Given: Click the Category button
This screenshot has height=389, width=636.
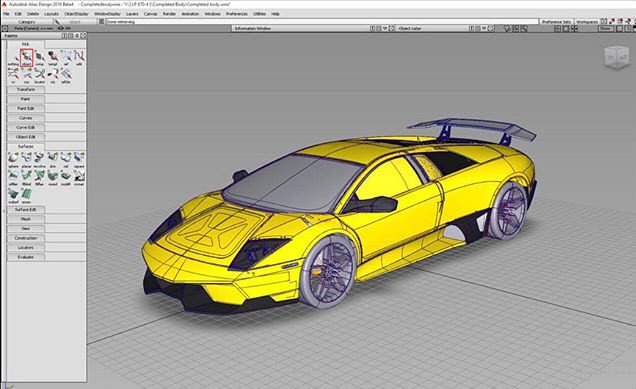Looking at the screenshot, I should (27, 21).
